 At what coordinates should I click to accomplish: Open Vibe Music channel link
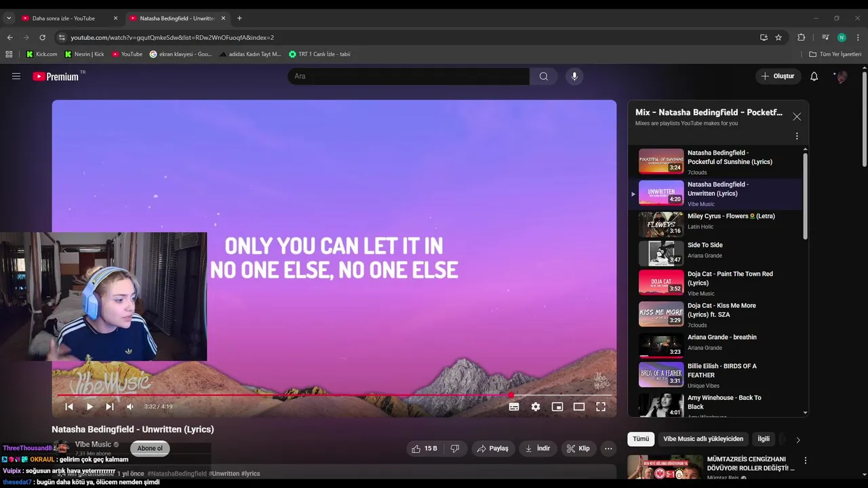pyautogui.click(x=93, y=445)
